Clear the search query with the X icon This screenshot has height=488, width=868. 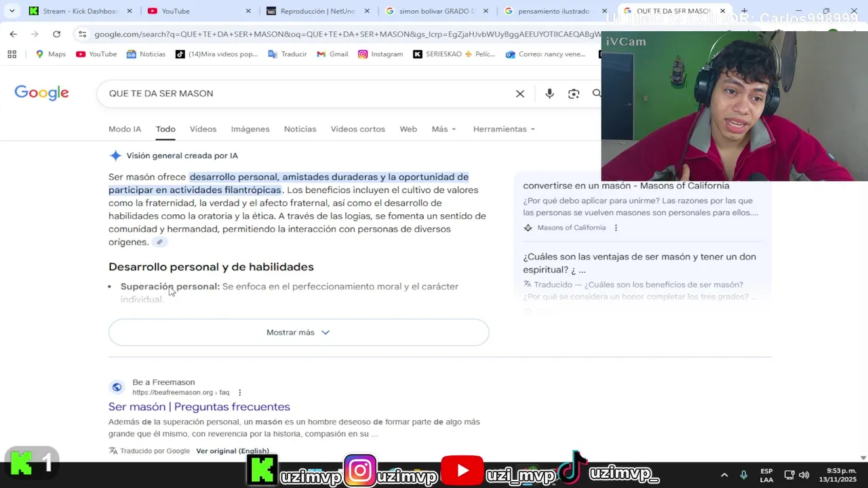(x=520, y=94)
